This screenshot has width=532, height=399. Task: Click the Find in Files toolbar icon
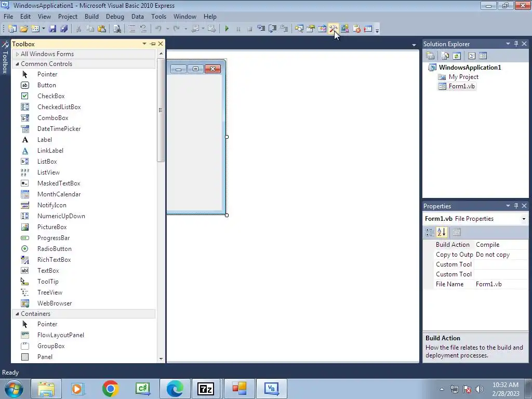point(117,29)
